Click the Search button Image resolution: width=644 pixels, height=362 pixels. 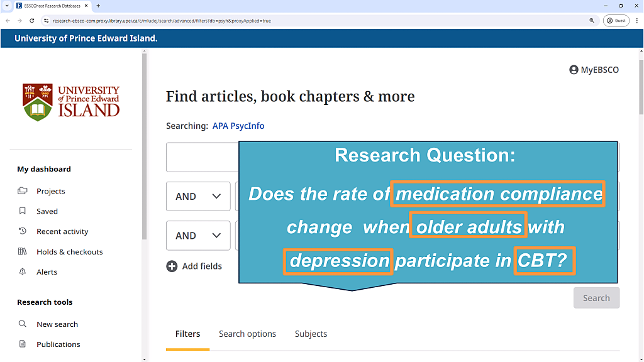(x=596, y=298)
